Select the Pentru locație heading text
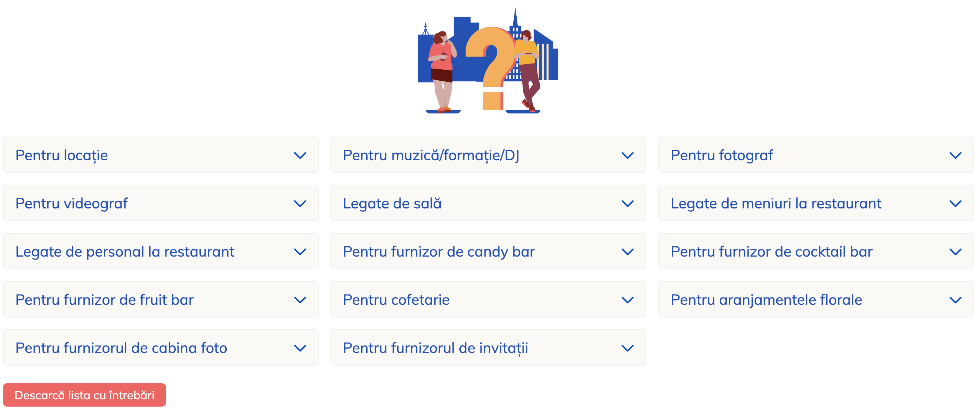This screenshot has height=411, width=980. 62,155
